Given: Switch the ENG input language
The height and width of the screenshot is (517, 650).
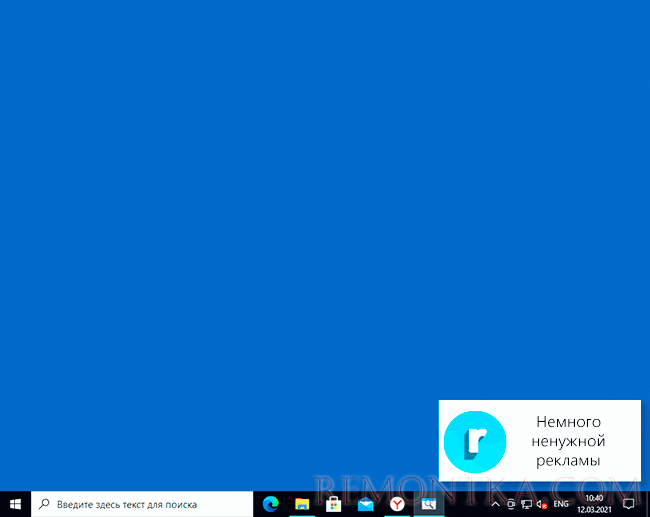Looking at the screenshot, I should [x=561, y=504].
